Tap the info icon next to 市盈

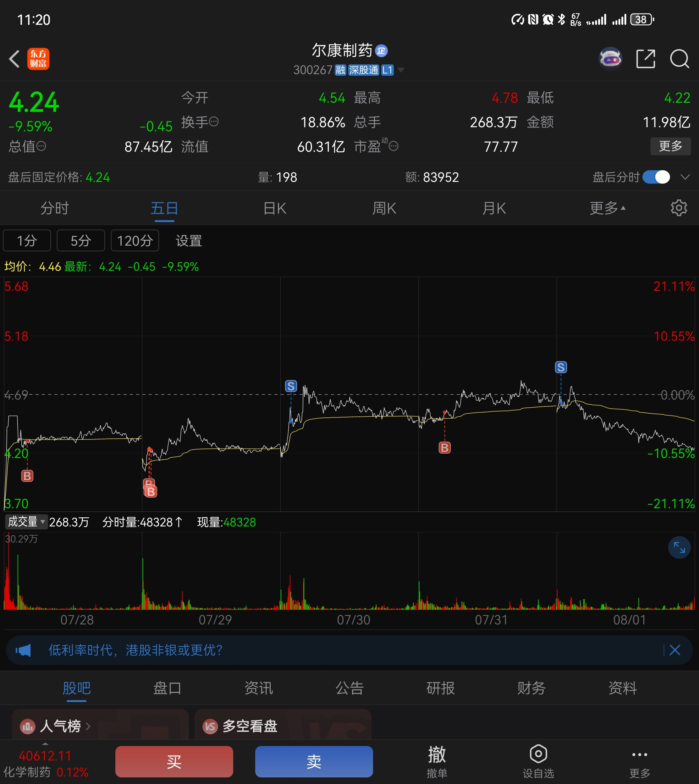[394, 146]
